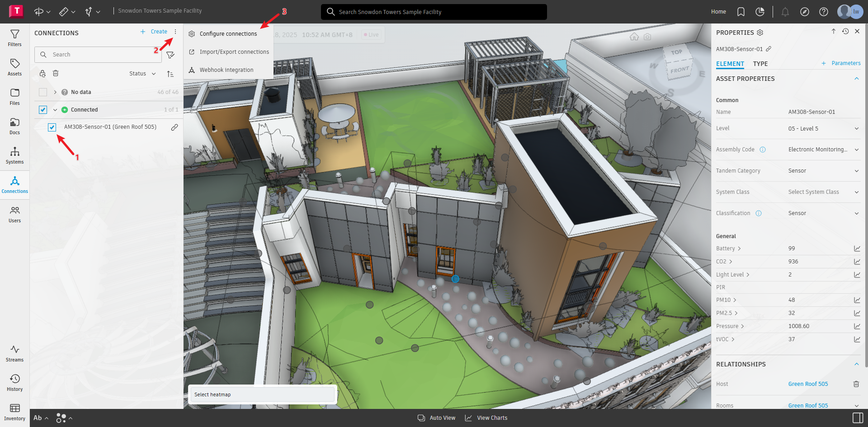Collapse the Asset Properties section
The height and width of the screenshot is (427, 868).
click(x=856, y=79)
